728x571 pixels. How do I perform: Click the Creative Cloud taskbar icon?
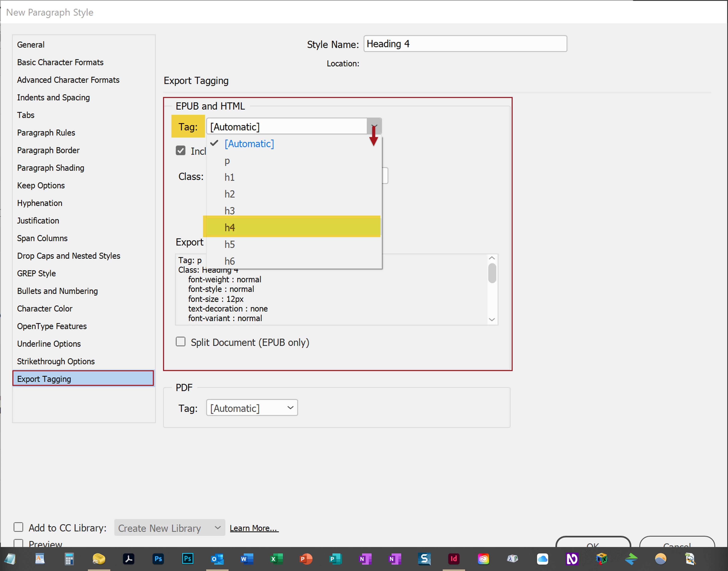[x=483, y=559]
